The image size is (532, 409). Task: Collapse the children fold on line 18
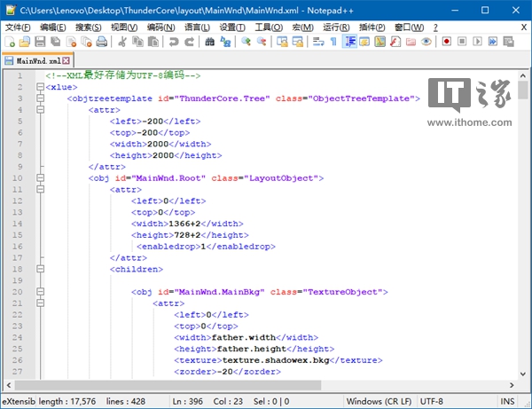(40, 269)
